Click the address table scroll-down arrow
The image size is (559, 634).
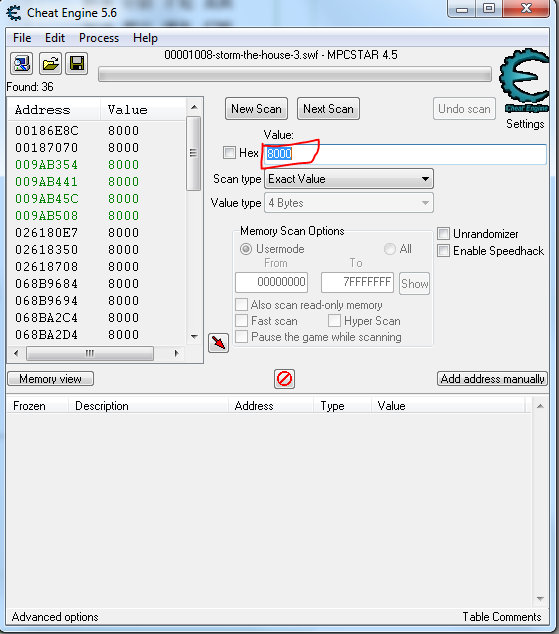tap(540, 599)
